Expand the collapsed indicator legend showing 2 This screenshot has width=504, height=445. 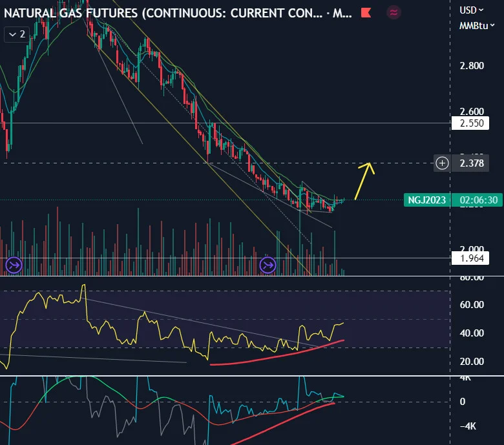point(17,34)
